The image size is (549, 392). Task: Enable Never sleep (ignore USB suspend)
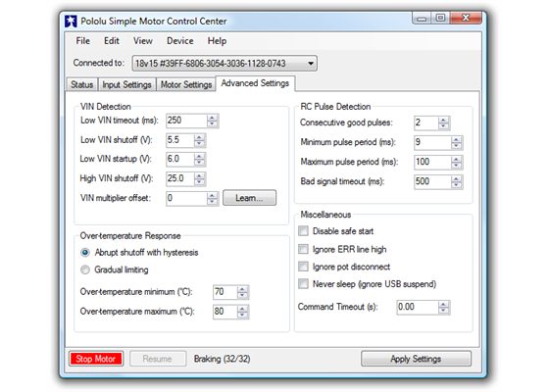coord(303,284)
